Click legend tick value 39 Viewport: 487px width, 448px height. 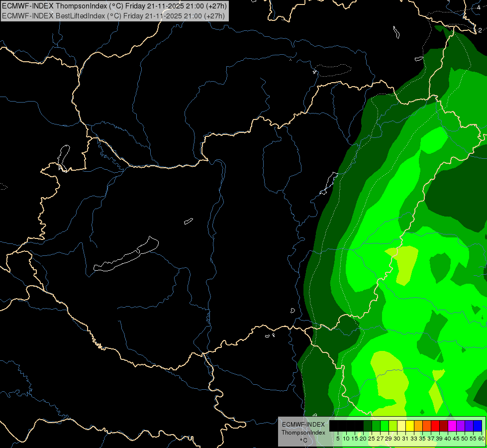point(439,439)
